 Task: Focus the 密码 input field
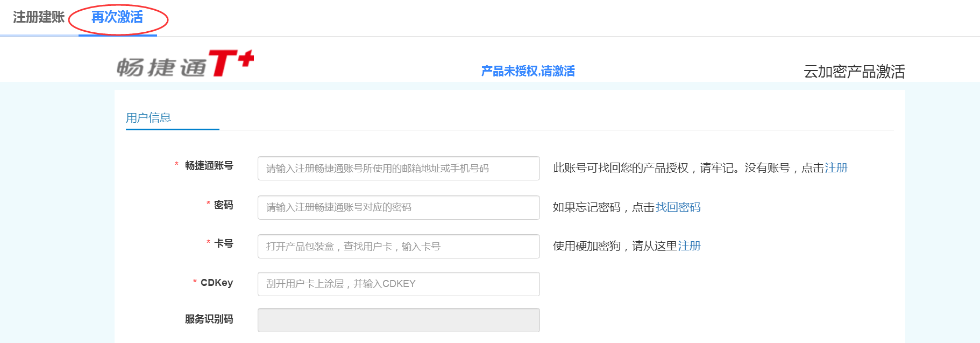tap(399, 207)
